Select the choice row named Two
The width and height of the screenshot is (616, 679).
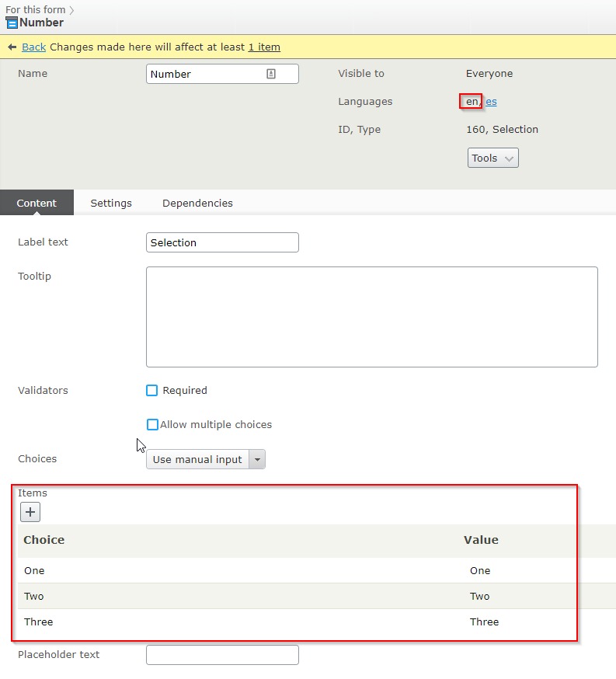(x=34, y=597)
